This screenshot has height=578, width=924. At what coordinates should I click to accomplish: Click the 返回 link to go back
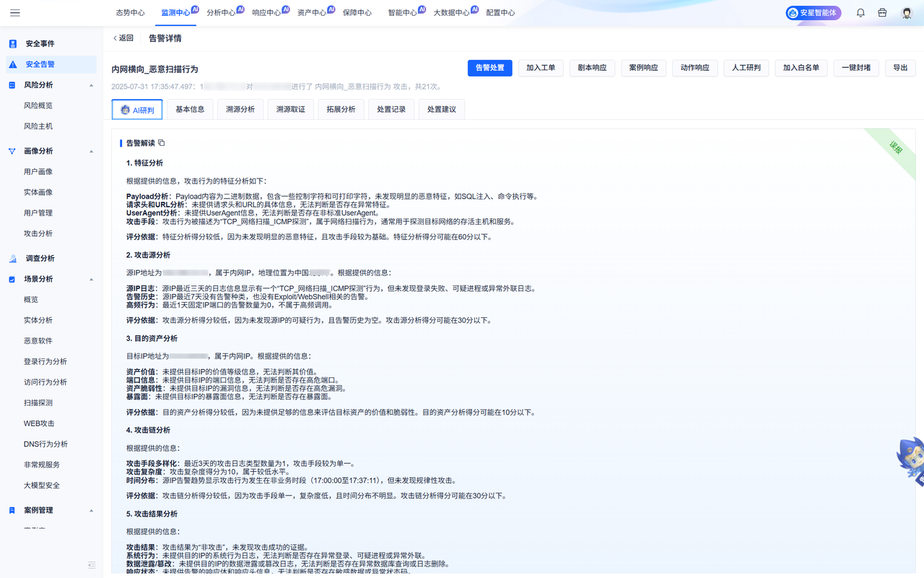point(123,38)
